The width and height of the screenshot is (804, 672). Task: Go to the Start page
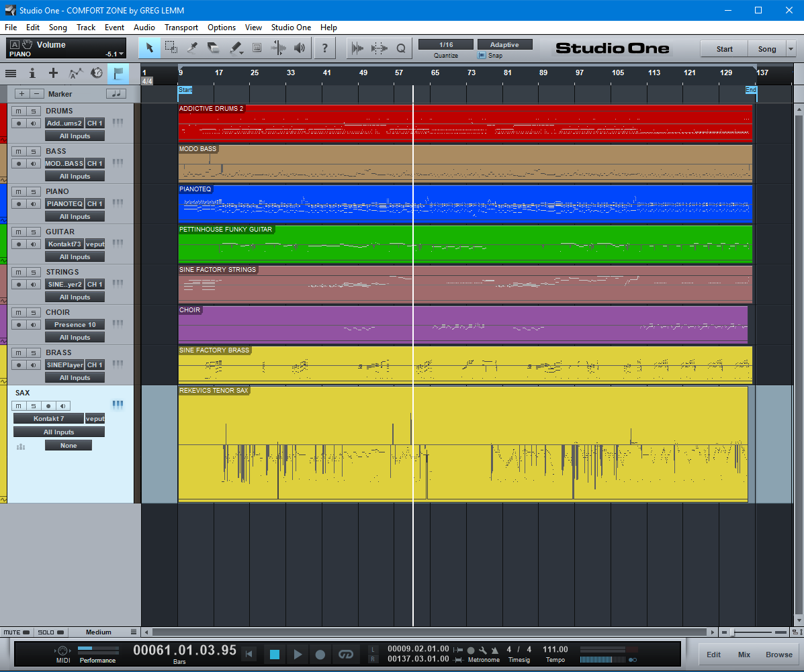click(724, 49)
